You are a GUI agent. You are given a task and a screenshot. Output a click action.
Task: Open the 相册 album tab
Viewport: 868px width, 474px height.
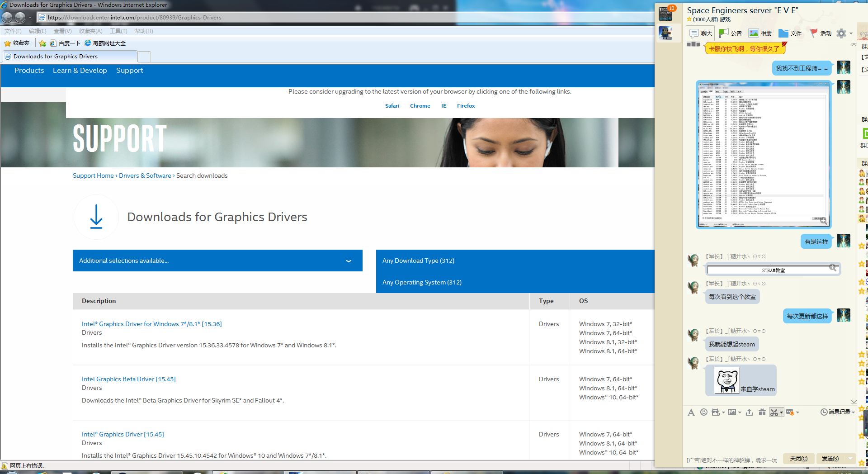pos(760,33)
